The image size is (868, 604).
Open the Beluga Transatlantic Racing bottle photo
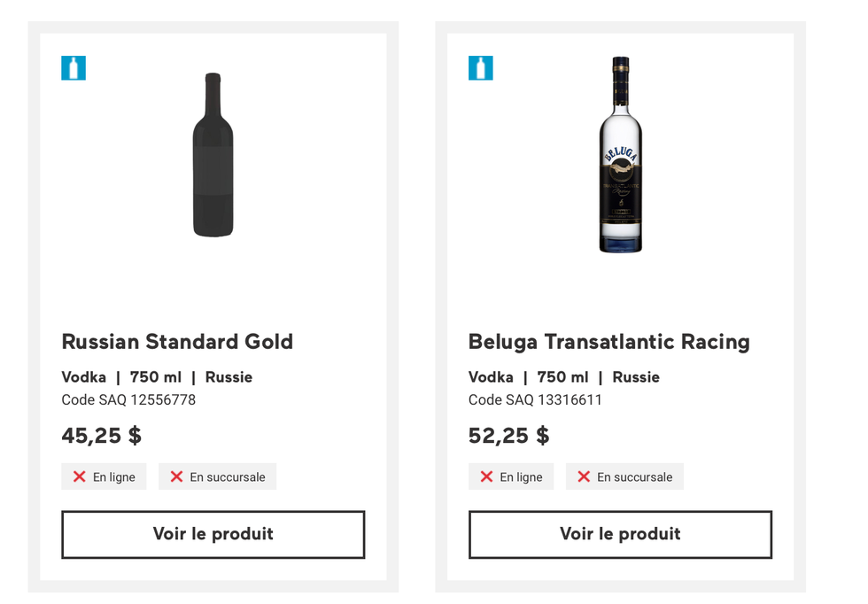click(x=620, y=155)
